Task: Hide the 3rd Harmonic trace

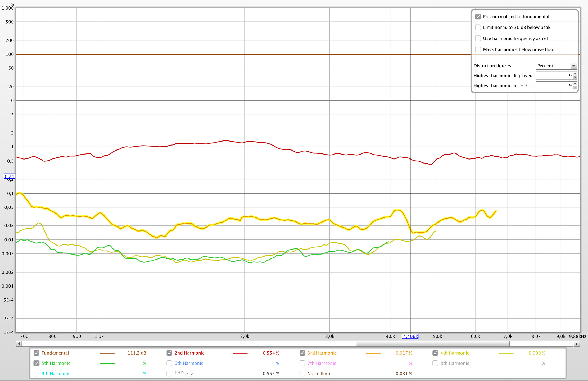Action: (302, 353)
